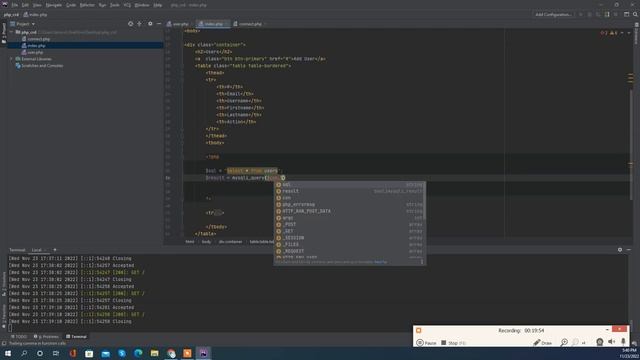Collapse the php_crud project root folder

click(x=11, y=32)
